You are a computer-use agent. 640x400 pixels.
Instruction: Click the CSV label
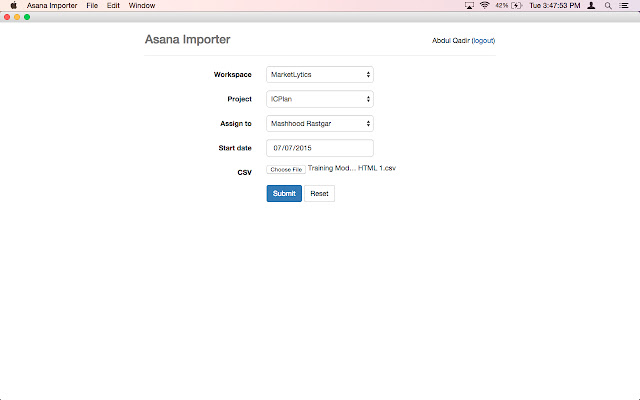click(244, 173)
